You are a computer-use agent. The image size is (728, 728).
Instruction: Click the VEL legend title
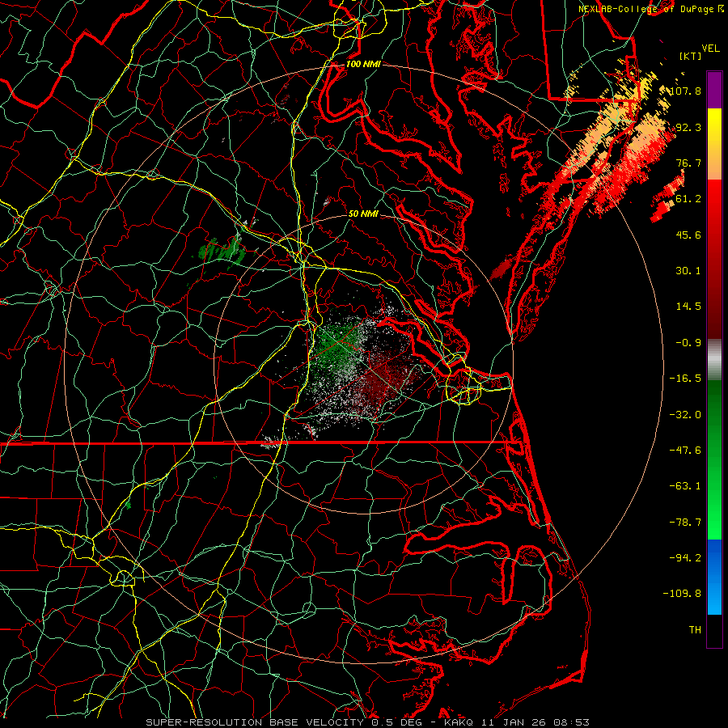(x=710, y=49)
